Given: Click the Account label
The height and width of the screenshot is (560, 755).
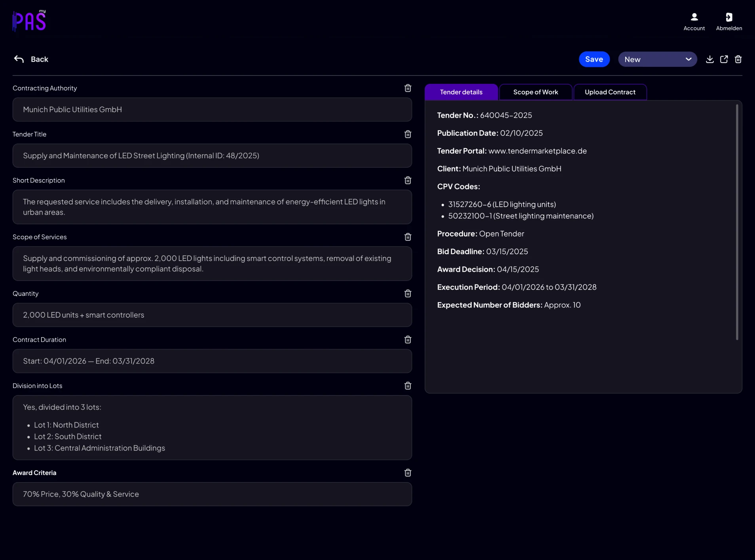Looking at the screenshot, I should pyautogui.click(x=694, y=28).
